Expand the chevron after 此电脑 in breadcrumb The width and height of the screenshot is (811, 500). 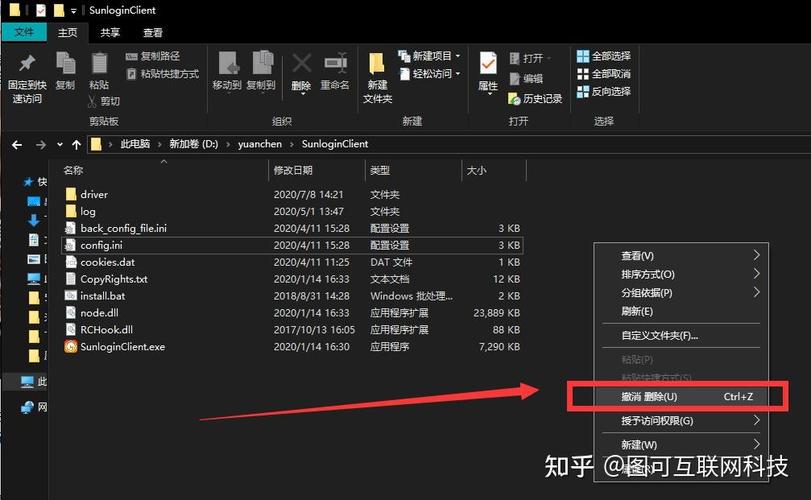pyautogui.click(x=159, y=144)
